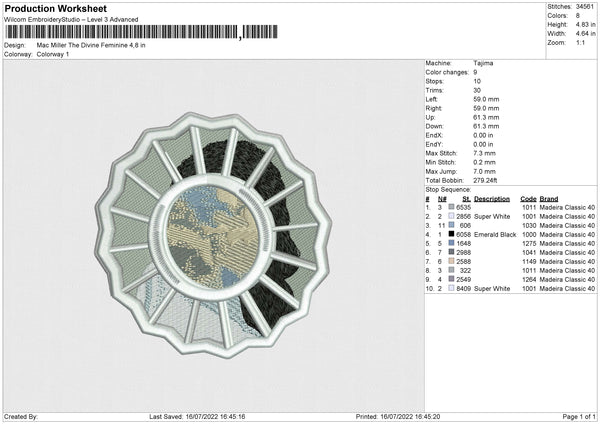Viewport: 600px width, 424px height.
Task: Click the dark gray swatch for stop 6
Action: coord(453,252)
